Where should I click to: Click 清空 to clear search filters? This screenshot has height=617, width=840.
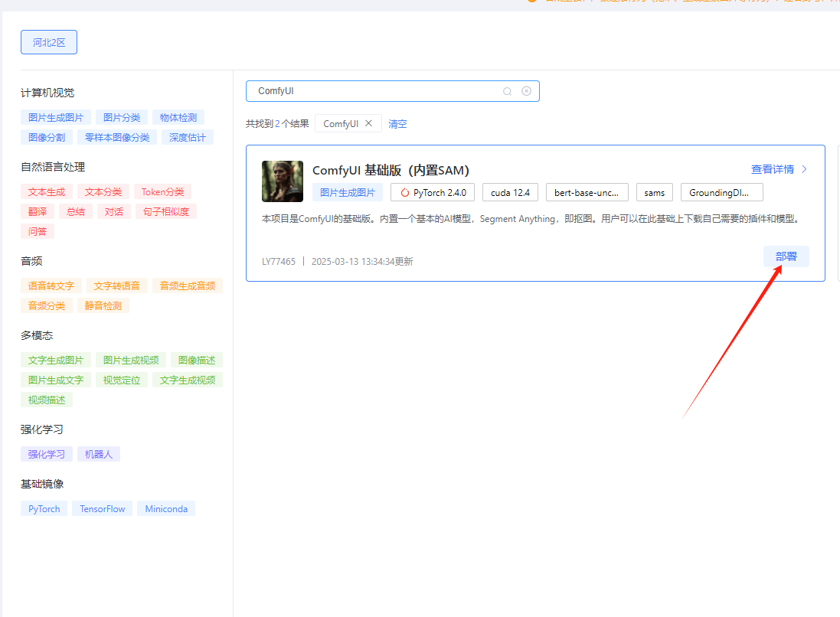point(397,124)
